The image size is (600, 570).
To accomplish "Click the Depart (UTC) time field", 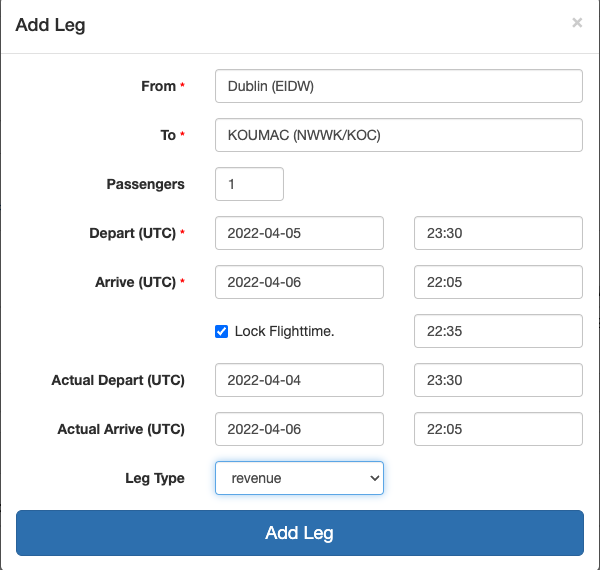I will (498, 233).
